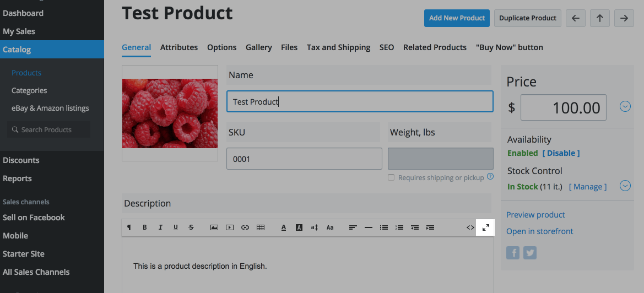
Task: Insert an image into the description
Action: click(214, 227)
